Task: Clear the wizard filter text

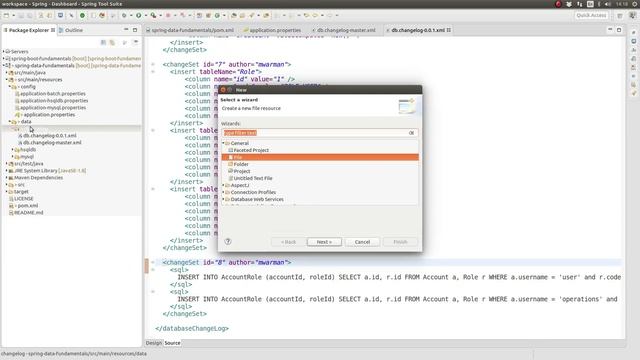Action: tap(411, 133)
